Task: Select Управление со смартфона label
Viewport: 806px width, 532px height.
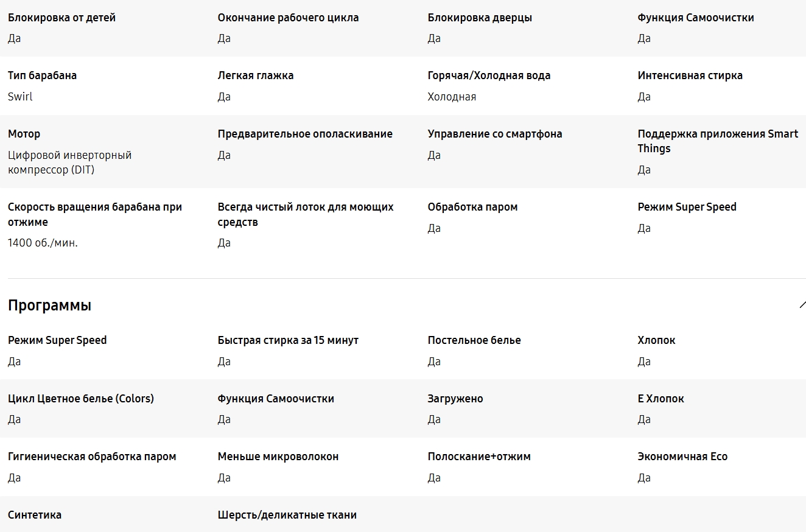Action: [495, 134]
